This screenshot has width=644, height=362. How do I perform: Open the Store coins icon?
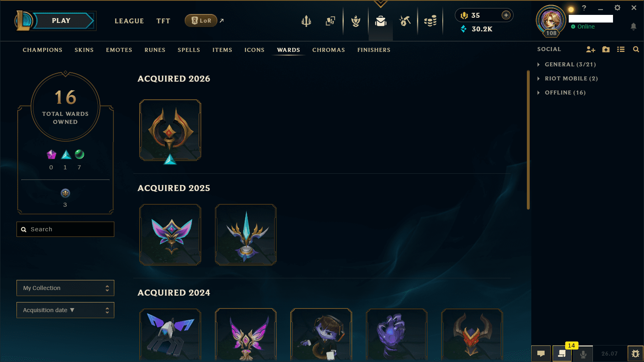point(430,21)
